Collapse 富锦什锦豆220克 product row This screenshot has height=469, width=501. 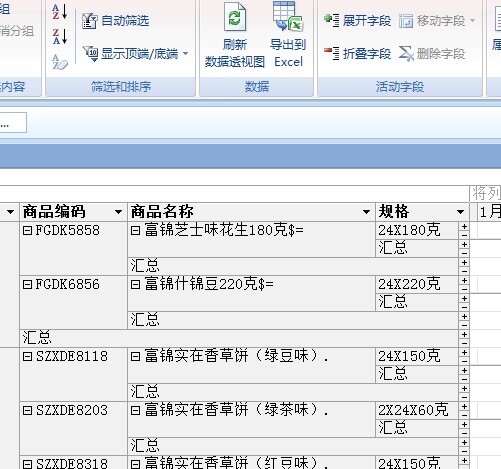[135, 284]
